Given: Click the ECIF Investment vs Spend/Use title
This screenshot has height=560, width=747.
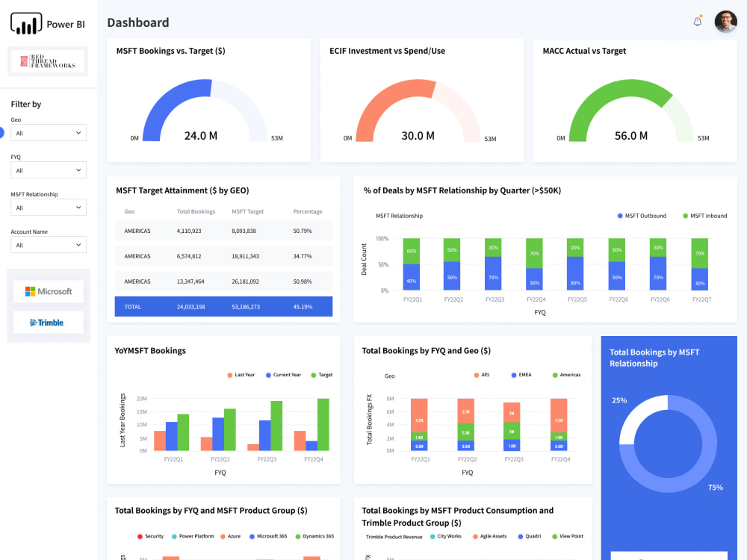Looking at the screenshot, I should pyautogui.click(x=387, y=51).
